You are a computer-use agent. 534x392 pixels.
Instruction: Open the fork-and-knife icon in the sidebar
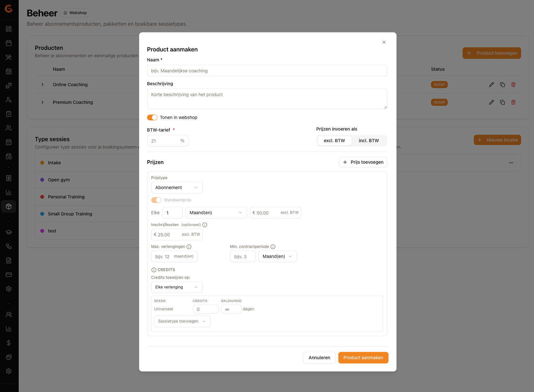coord(9,57)
